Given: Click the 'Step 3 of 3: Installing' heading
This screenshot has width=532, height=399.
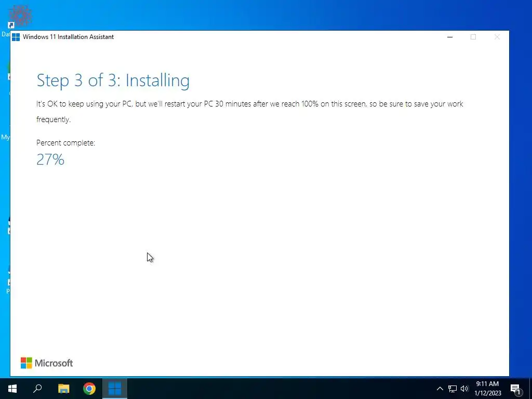Looking at the screenshot, I should click(x=113, y=81).
